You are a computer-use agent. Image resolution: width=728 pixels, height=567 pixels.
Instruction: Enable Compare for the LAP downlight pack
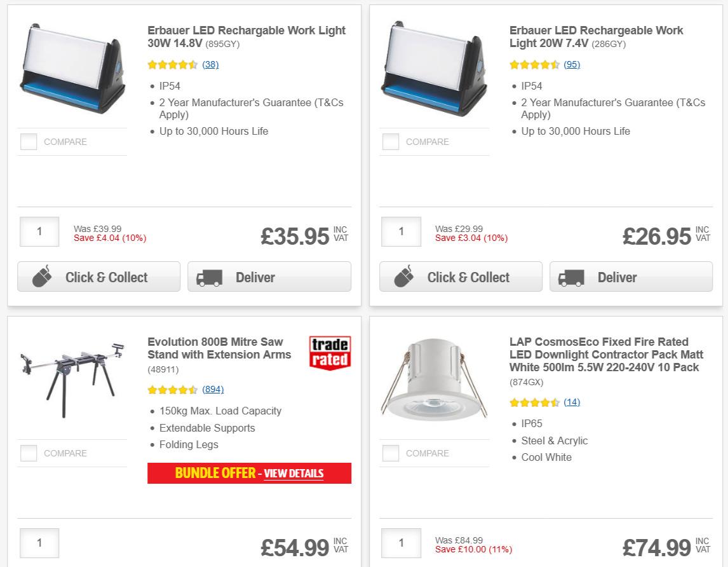point(390,453)
